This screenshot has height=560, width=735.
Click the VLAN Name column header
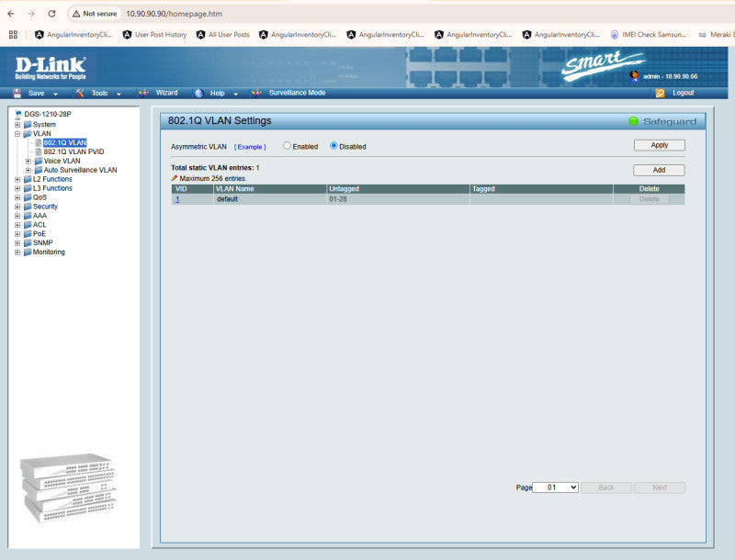coord(270,189)
